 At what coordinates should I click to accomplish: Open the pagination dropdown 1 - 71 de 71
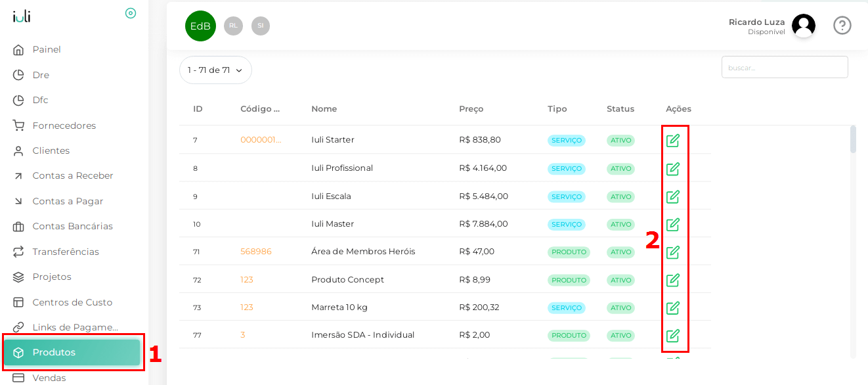point(215,70)
